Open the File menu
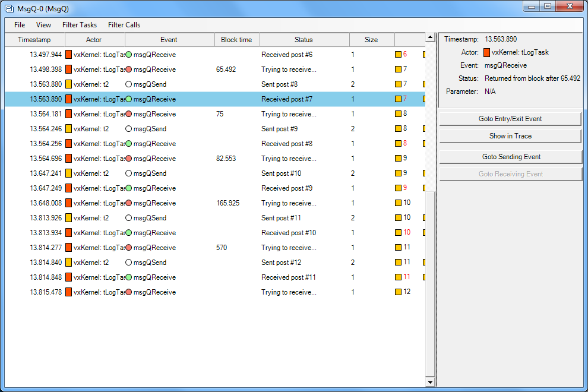Viewport: 588px width, 392px height. coord(20,25)
